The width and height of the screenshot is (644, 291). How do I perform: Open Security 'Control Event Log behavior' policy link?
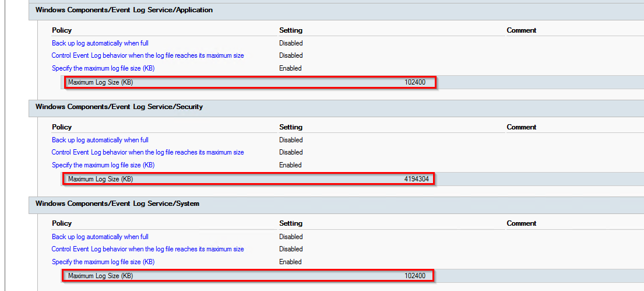tap(148, 152)
